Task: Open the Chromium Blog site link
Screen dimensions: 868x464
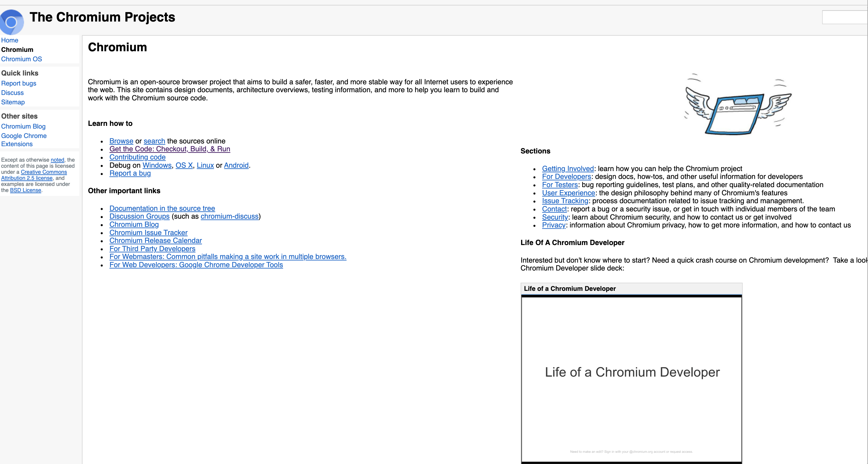Action: point(23,126)
